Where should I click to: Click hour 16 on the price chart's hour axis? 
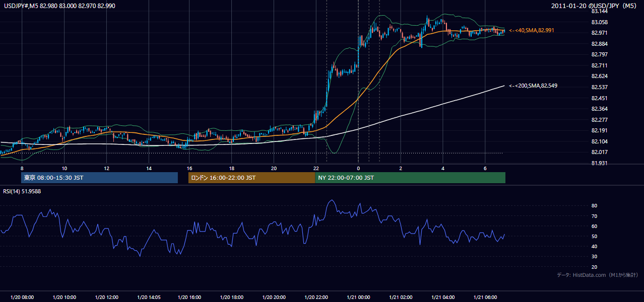pos(189,168)
